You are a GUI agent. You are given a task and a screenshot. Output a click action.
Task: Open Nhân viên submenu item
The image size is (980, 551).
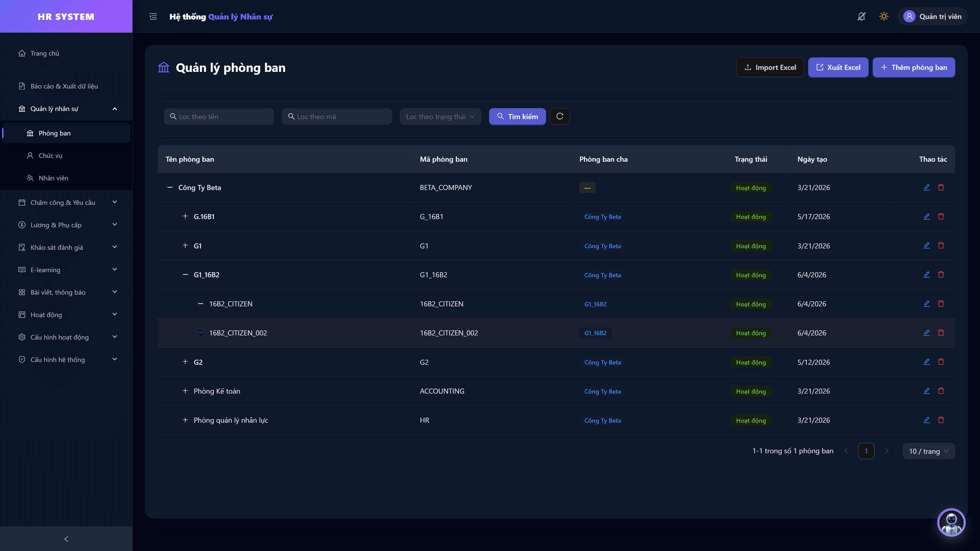[x=66, y=178]
